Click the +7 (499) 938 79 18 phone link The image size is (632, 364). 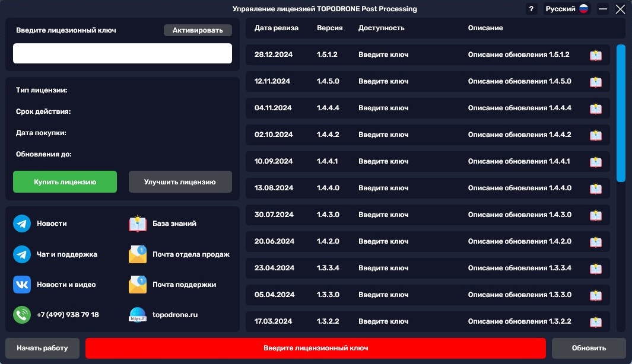click(x=68, y=315)
